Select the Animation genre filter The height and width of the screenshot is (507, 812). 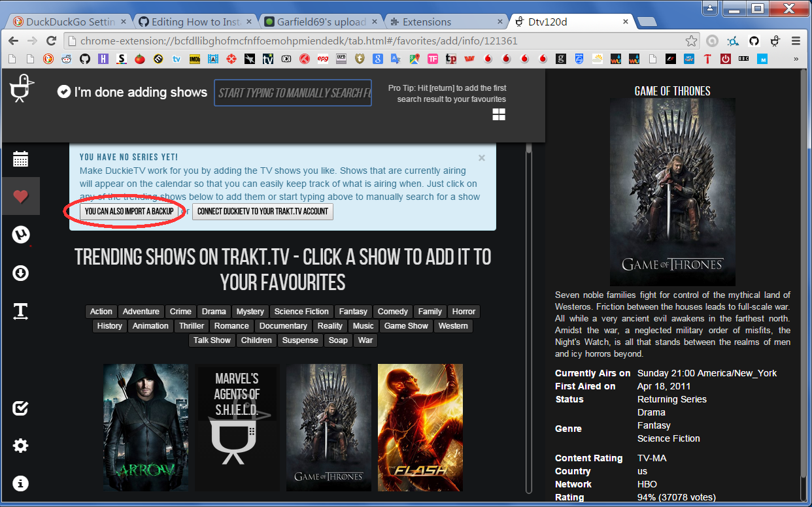coord(150,326)
